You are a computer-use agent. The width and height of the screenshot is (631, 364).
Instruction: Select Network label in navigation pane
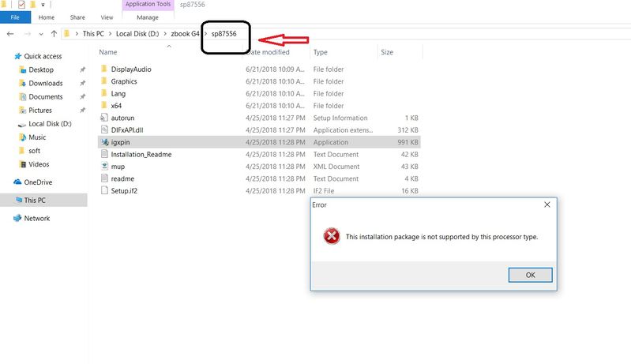[37, 219]
